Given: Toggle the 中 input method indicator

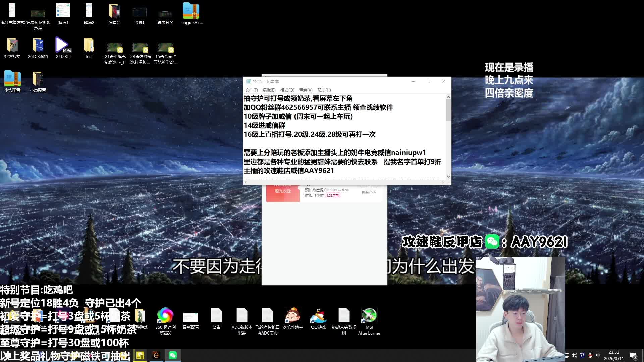Looking at the screenshot, I should pyautogui.click(x=598, y=355).
